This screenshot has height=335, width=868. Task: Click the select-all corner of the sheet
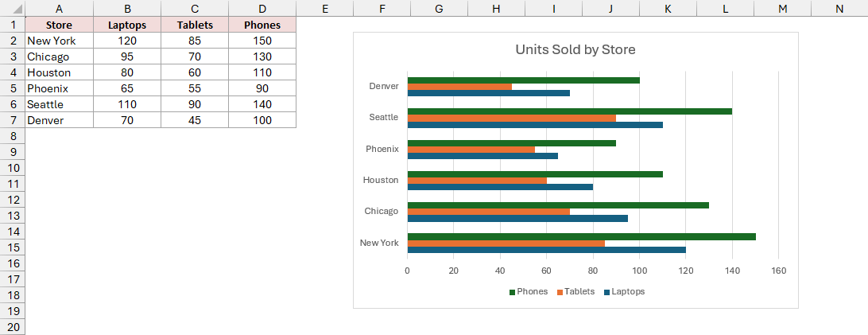tap(12, 8)
